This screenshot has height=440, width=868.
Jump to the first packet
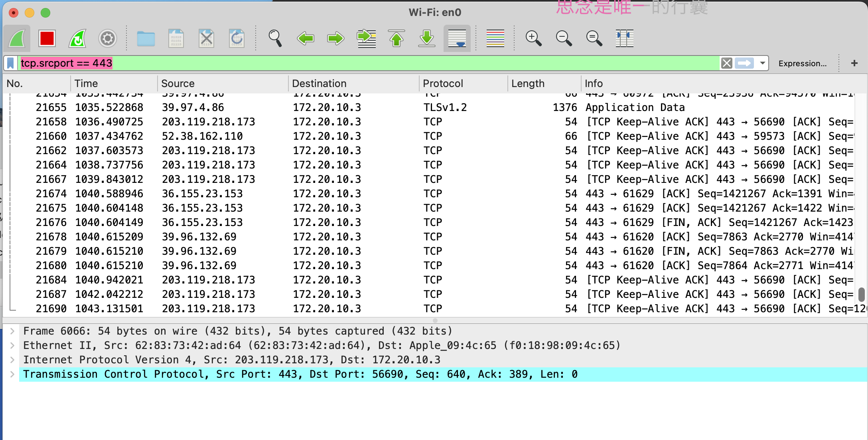397,39
